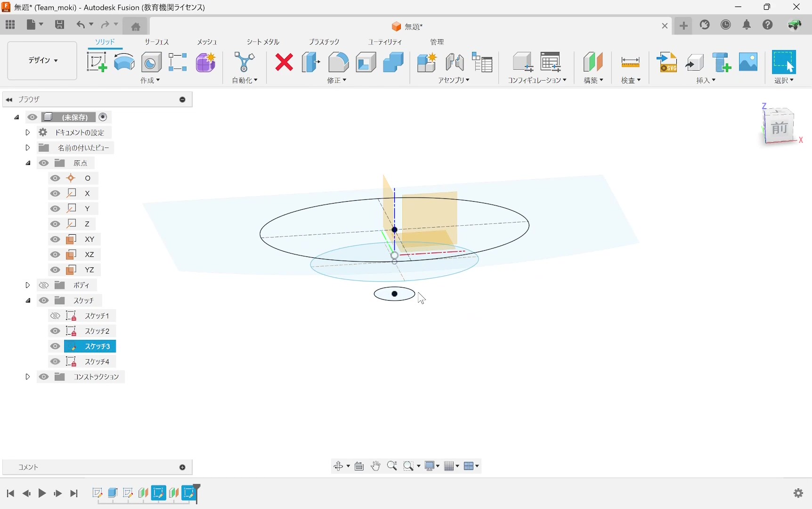Click the Automate tool icon
The width and height of the screenshot is (812, 509).
[244, 62]
